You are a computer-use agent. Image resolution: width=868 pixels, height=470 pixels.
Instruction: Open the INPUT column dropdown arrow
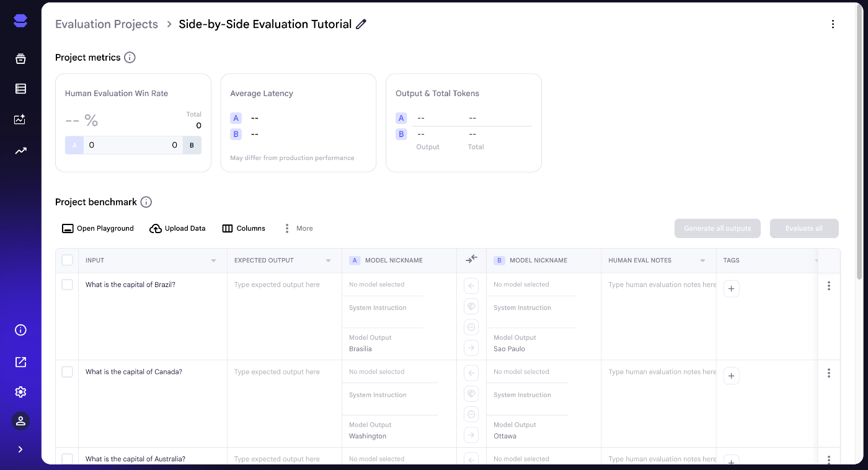(214, 260)
